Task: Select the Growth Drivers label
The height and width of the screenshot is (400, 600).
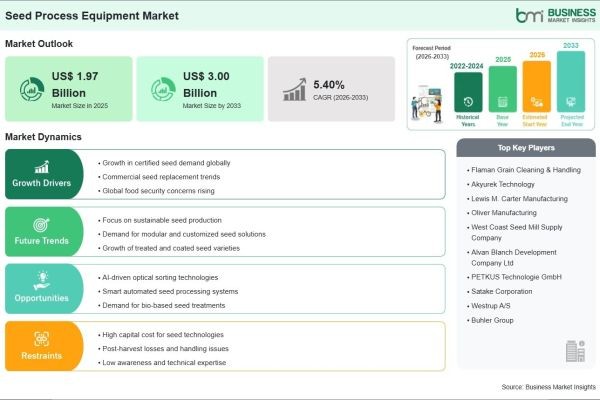Action: (41, 183)
